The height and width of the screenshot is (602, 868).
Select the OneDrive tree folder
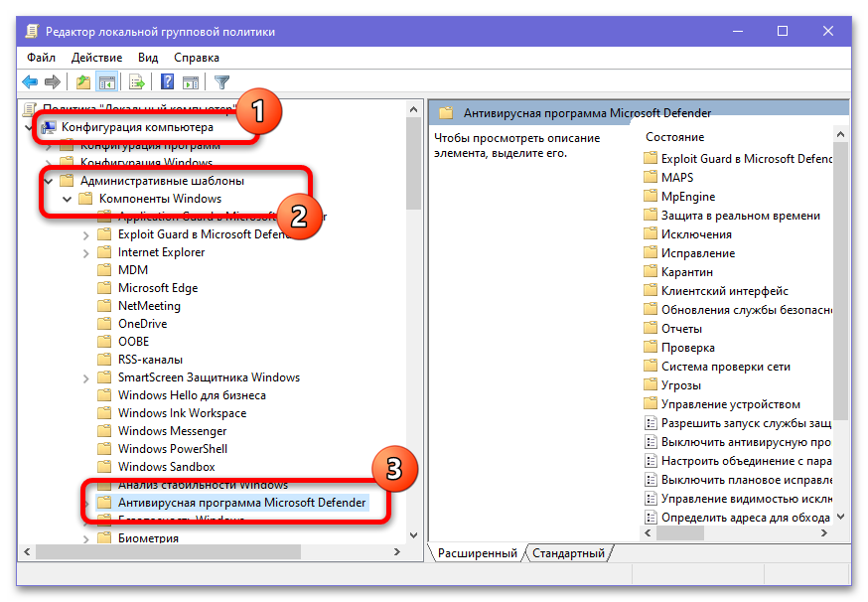(x=142, y=324)
